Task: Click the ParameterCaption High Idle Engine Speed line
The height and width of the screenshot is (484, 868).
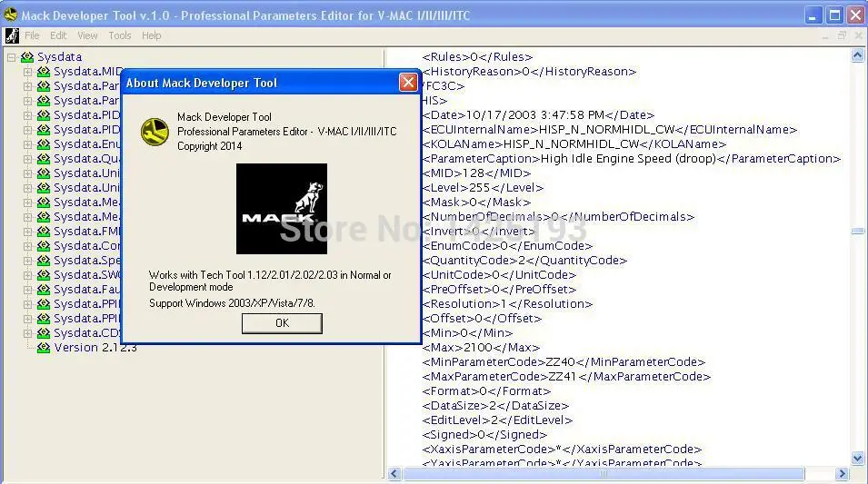Action: click(x=631, y=159)
